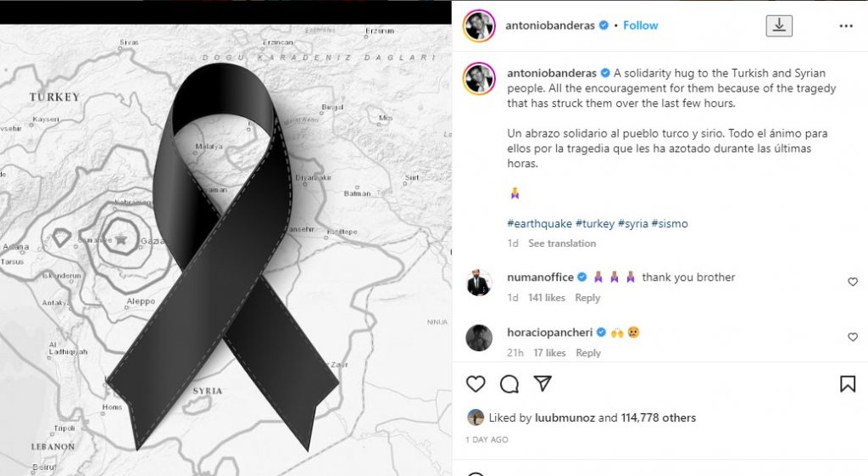
Task: Open the speech-bubble comment icon
Action: coord(509,384)
